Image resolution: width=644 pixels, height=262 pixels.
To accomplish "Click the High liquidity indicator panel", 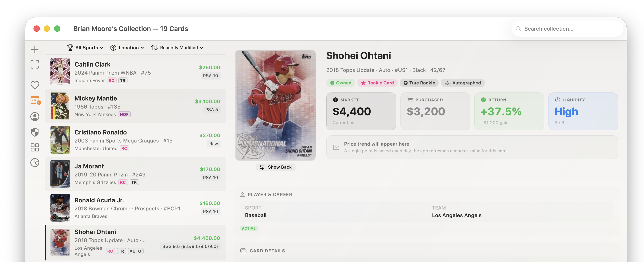I will tap(583, 111).
